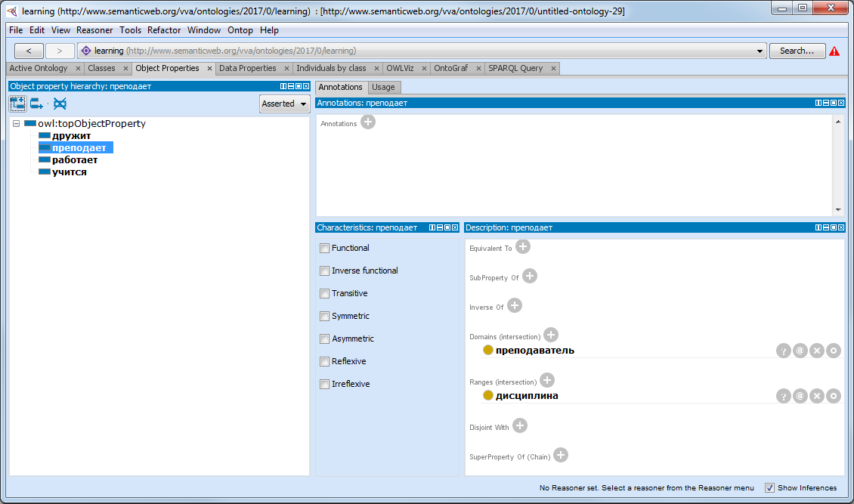This screenshot has width=854, height=504.
Task: Add a new Domain class
Action: (551, 335)
